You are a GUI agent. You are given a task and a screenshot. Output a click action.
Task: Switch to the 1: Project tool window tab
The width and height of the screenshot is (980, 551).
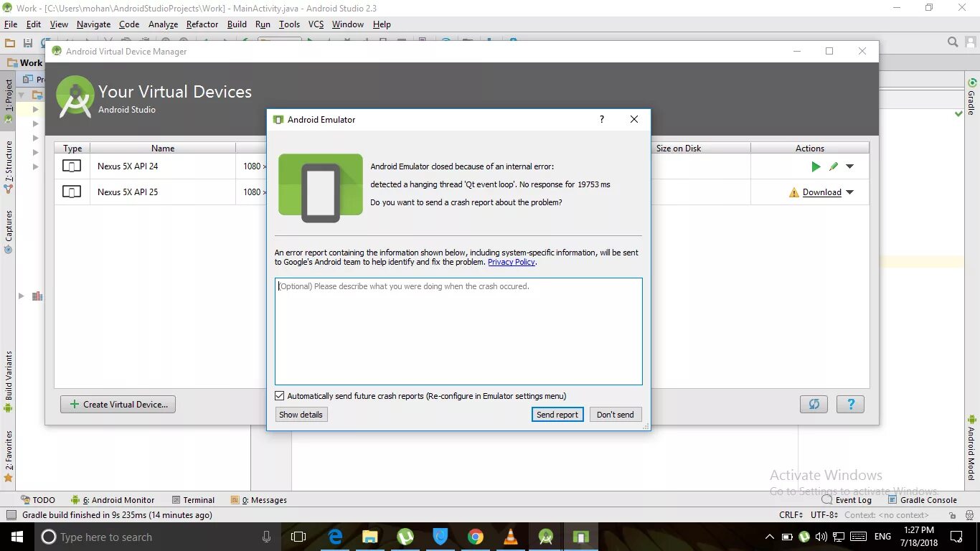click(x=8, y=100)
